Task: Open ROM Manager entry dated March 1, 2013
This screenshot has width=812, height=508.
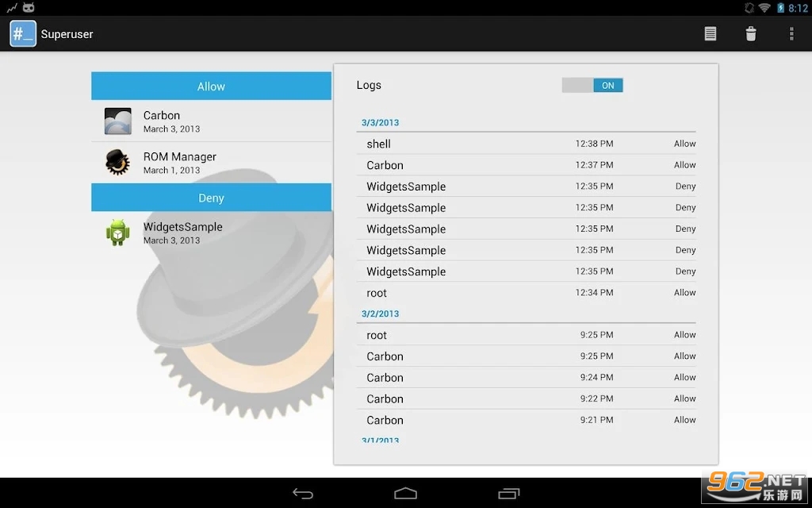Action: [x=211, y=162]
